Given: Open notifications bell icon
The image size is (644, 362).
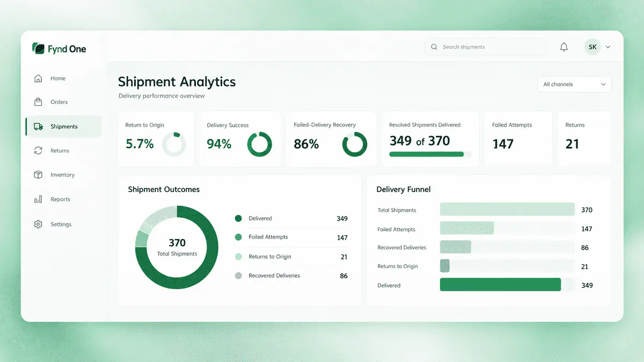Looking at the screenshot, I should pyautogui.click(x=564, y=47).
